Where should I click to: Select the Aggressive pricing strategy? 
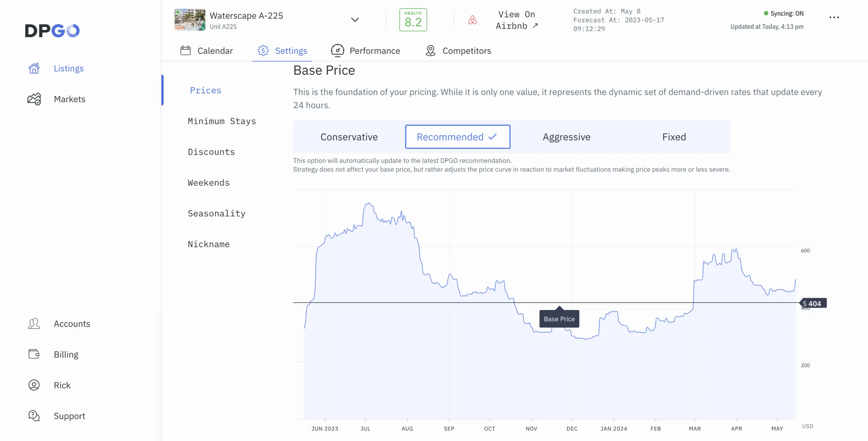click(x=566, y=137)
